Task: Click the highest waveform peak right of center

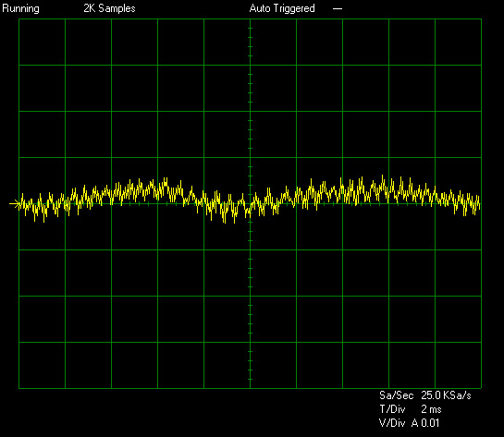Action: coord(383,176)
